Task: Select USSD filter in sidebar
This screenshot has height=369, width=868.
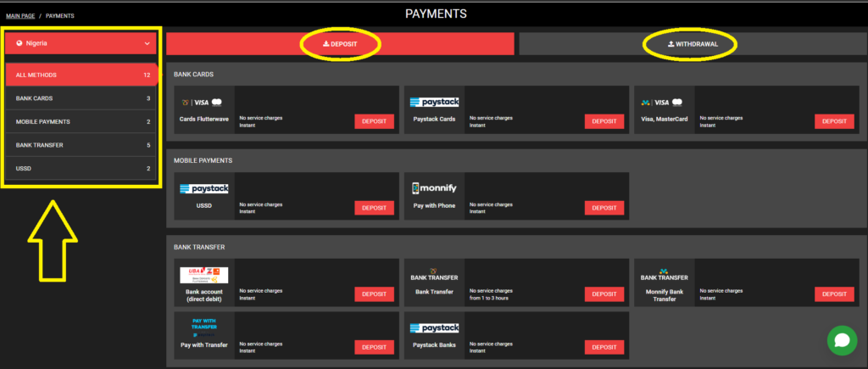Action: [81, 169]
